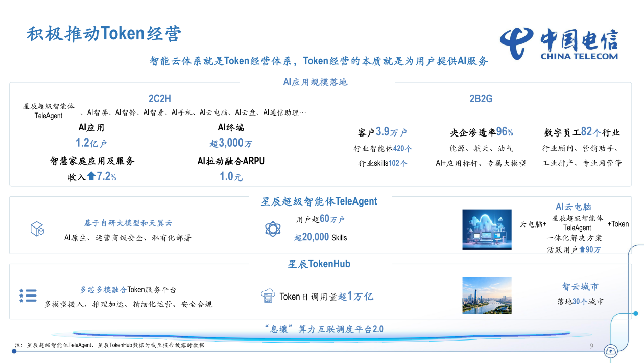
Task: Click the 落地30个城市 text
Action: coord(580,302)
